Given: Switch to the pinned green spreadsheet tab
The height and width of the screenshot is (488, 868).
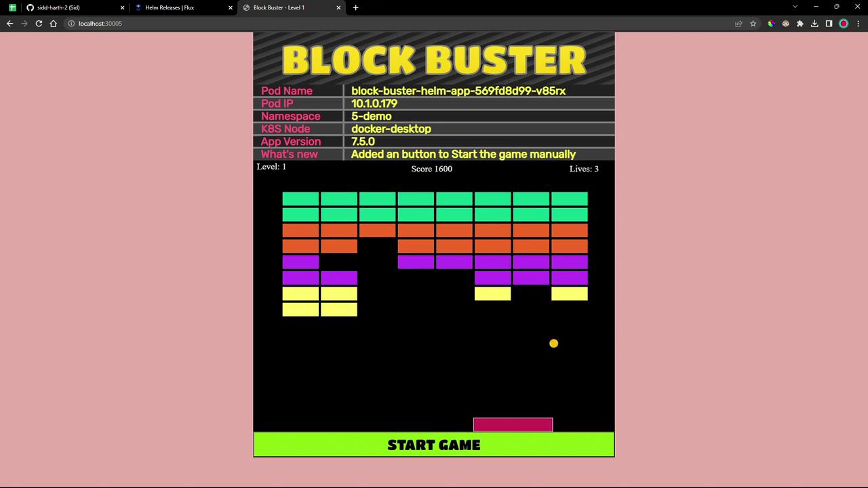Looking at the screenshot, I should pos(12,7).
